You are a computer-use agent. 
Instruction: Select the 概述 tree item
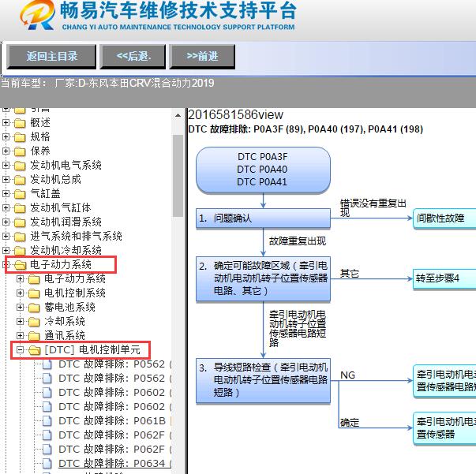40,122
